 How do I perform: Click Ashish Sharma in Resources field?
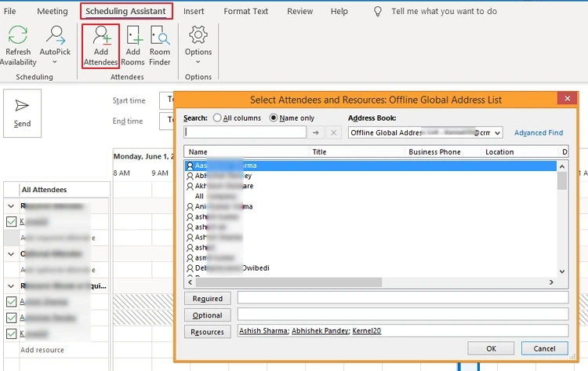[x=263, y=330]
